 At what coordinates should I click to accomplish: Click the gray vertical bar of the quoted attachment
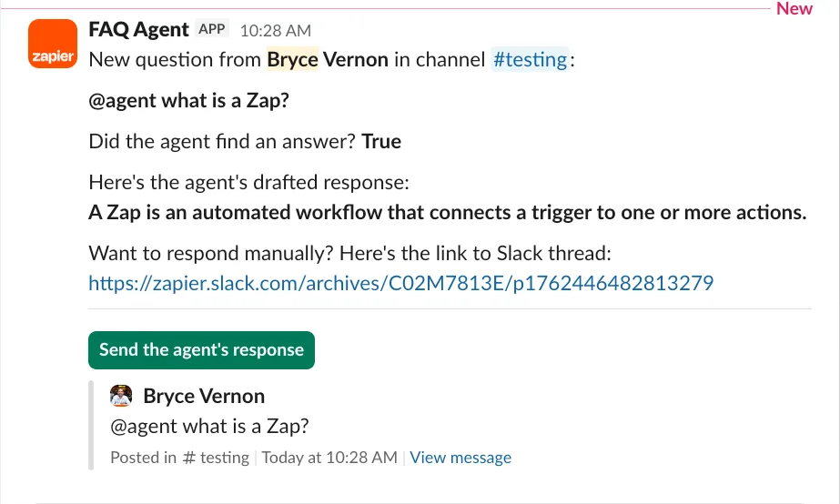tap(91, 425)
